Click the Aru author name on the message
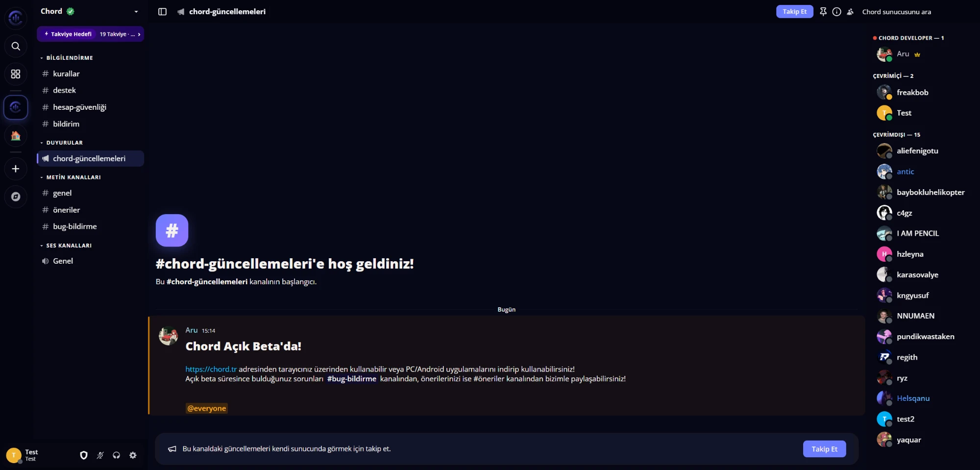The height and width of the screenshot is (470, 980). pyautogui.click(x=192, y=330)
